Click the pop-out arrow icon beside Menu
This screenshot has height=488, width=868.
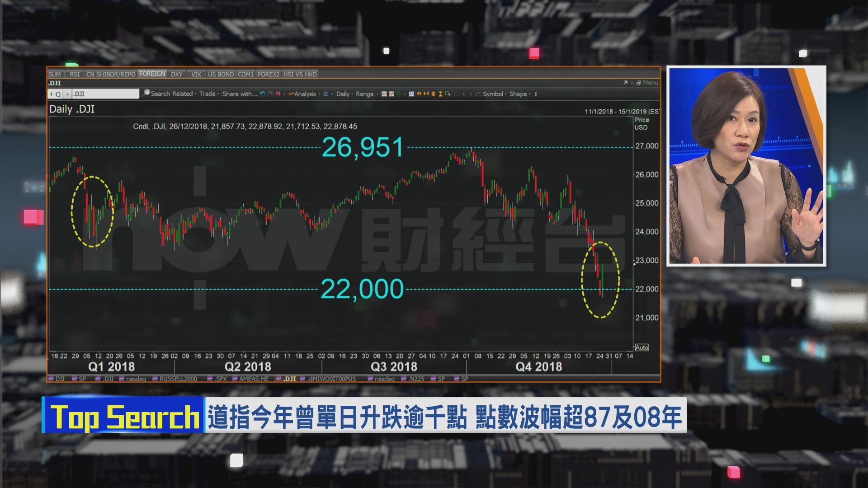tap(626, 83)
